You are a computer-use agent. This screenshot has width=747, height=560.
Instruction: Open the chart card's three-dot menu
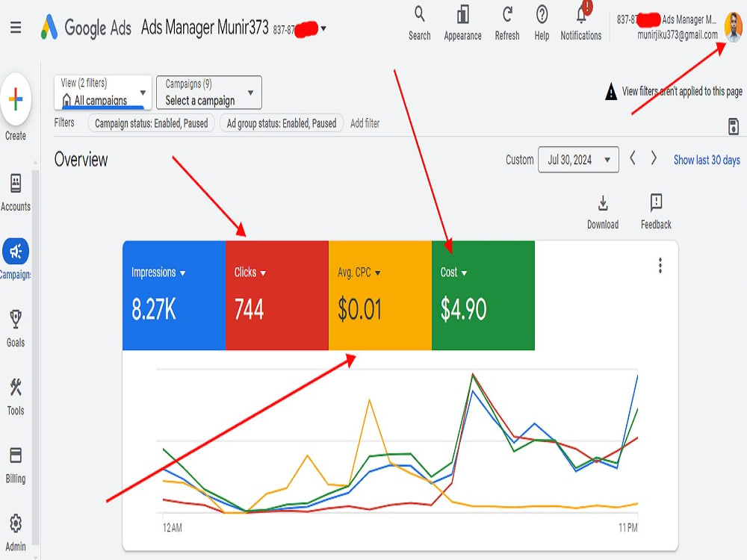point(660,265)
